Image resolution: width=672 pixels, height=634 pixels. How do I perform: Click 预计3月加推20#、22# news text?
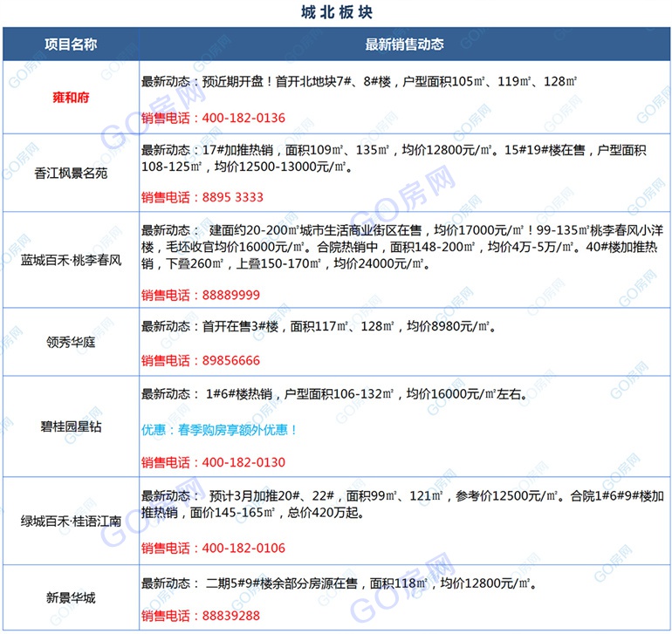tap(402, 504)
